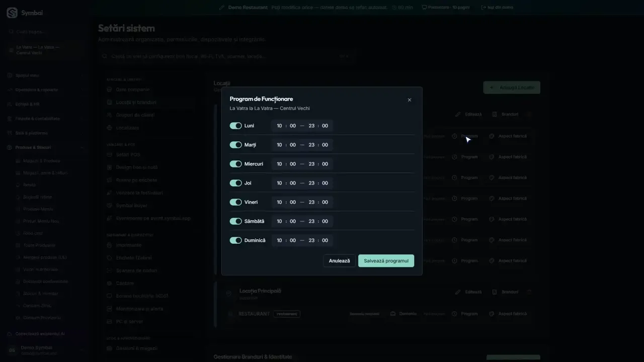Click the Cântare scale icon
644x362 pixels.
[x=110, y=283]
